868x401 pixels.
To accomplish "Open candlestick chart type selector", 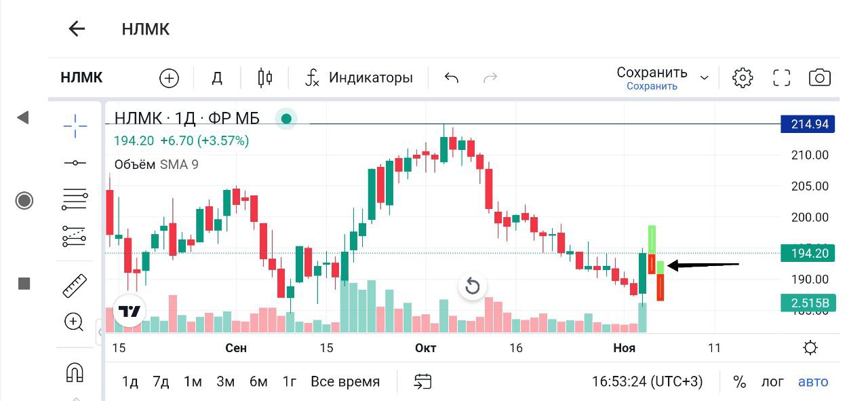I will [264, 78].
